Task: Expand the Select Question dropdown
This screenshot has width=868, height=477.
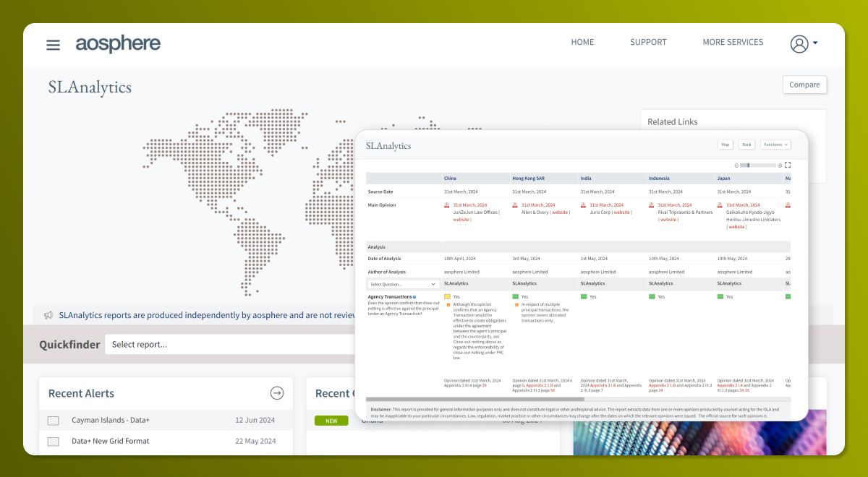Action: tap(403, 284)
